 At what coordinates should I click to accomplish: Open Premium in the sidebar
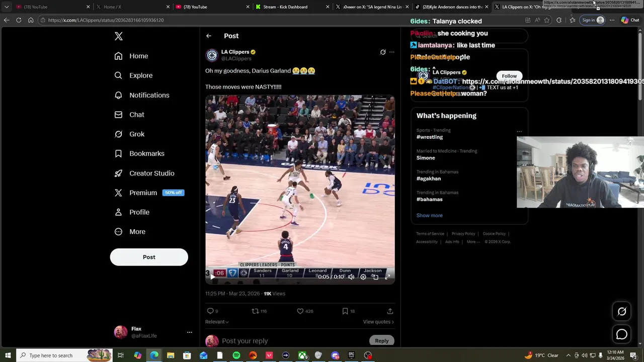pyautogui.click(x=148, y=193)
